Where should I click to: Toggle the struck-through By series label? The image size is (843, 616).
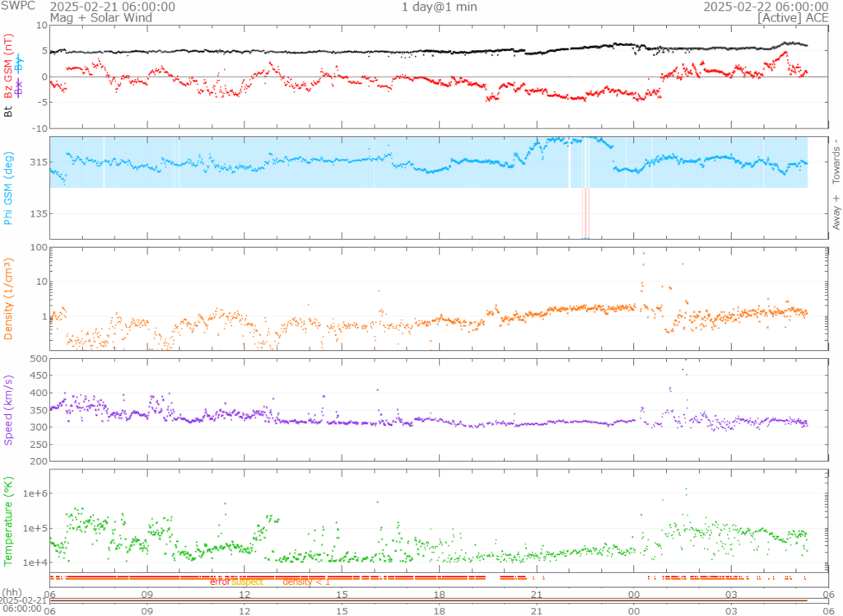[19, 64]
